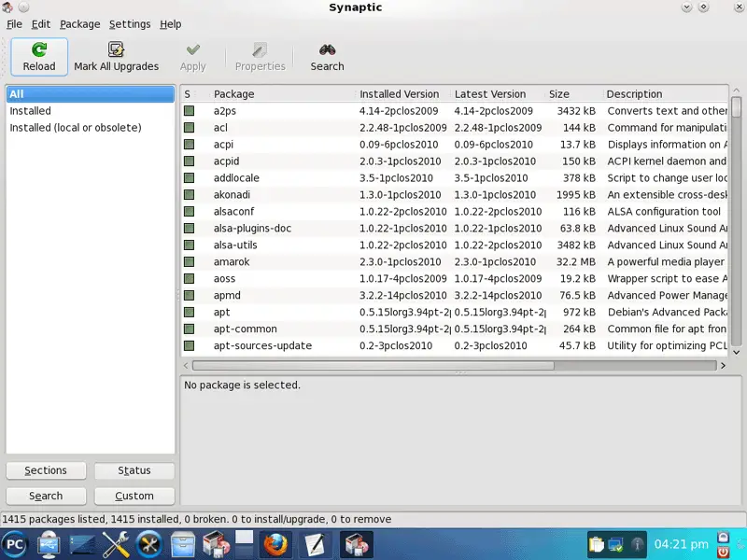Viewport: 747px width, 560px height.
Task: Click the scroll-left arrow below package list
Action: point(186,366)
